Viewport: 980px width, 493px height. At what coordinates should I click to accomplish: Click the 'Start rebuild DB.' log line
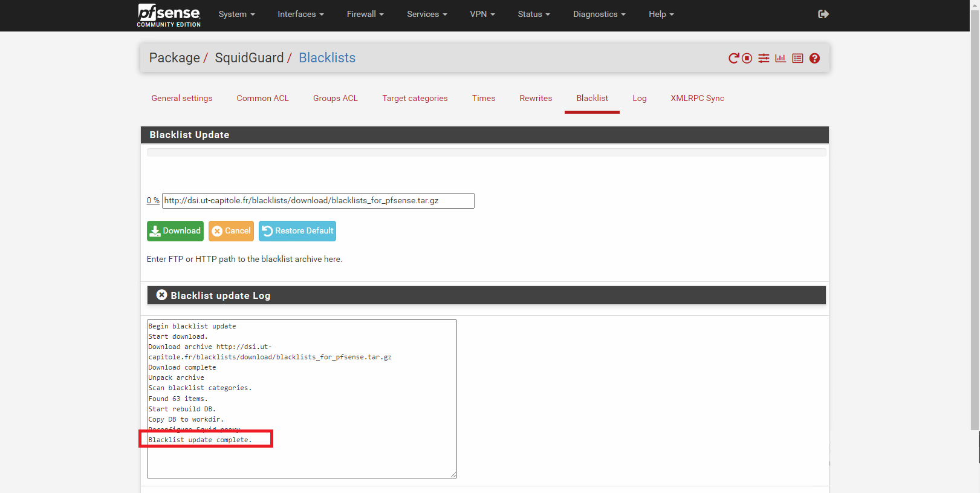182,409
